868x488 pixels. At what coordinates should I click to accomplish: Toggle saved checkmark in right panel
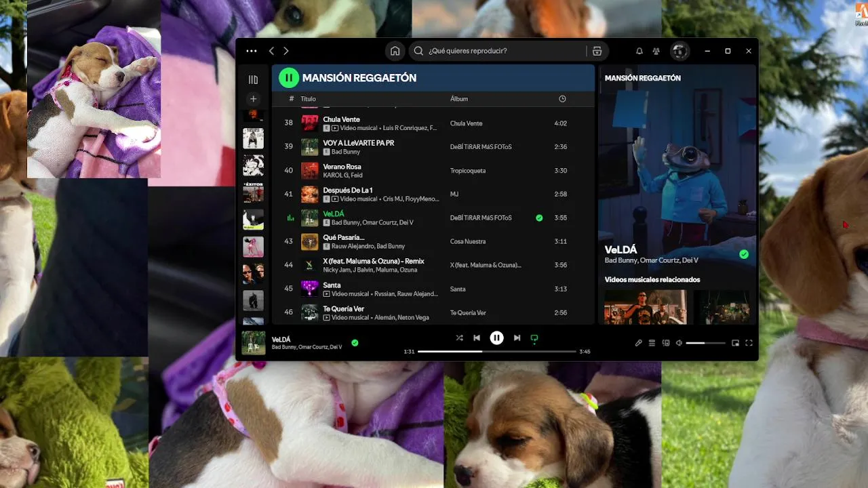click(x=744, y=254)
